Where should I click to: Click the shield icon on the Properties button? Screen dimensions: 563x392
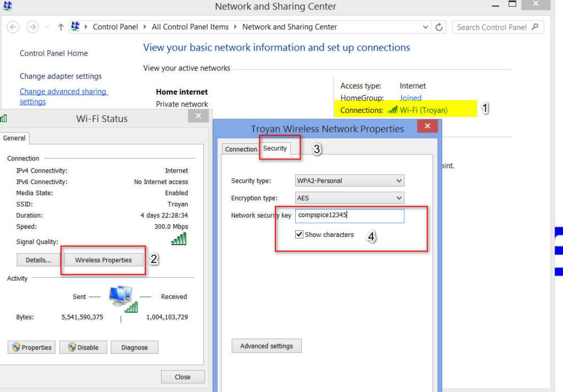(x=15, y=347)
